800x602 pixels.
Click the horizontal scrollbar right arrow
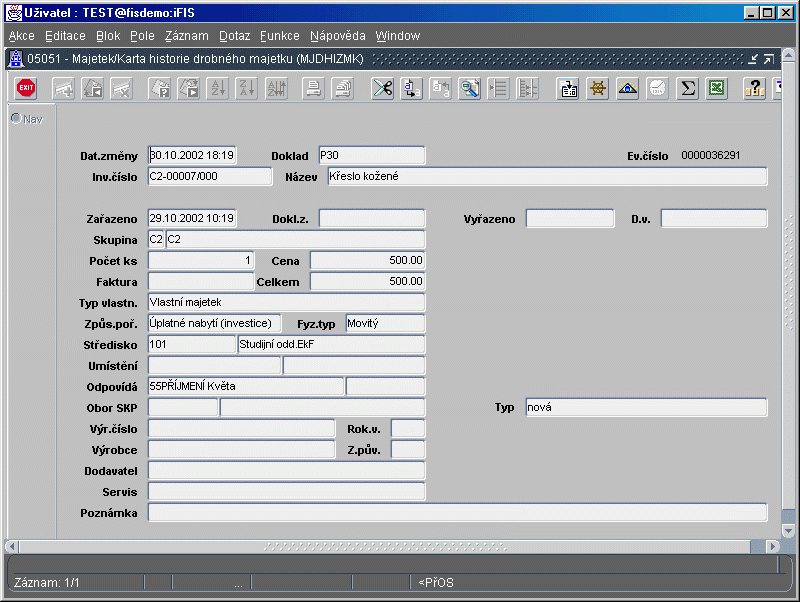click(x=772, y=546)
